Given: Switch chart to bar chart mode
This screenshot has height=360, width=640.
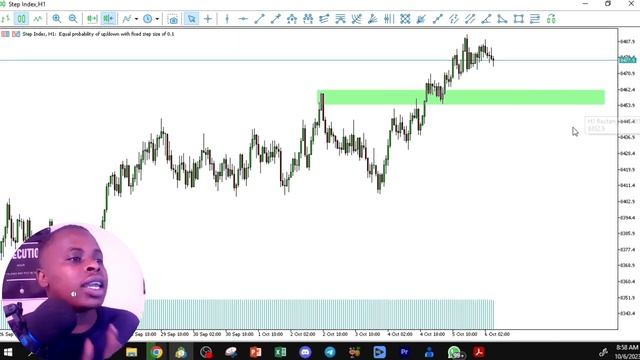Looking at the screenshot, I should pyautogui.click(x=5, y=19).
